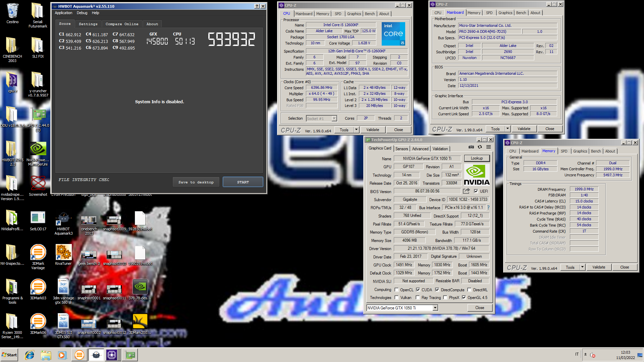Click the GPU-Z screenshot camera icon
The width and height of the screenshot is (644, 362).
[471, 147]
